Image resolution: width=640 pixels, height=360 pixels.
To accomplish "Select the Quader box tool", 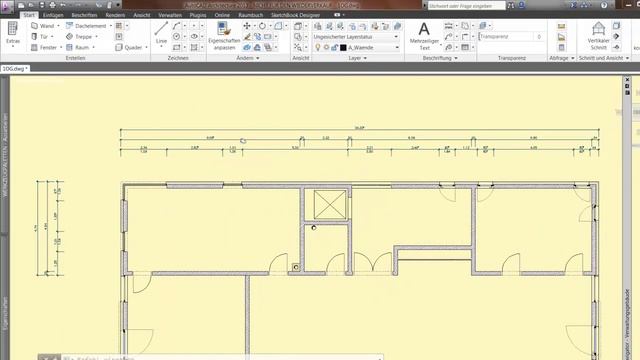I will pyautogui.click(x=129, y=47).
